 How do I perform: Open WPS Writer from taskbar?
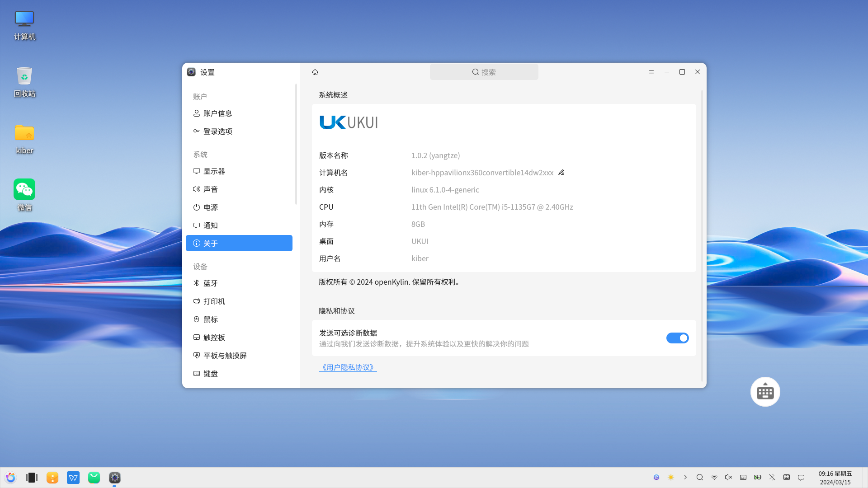[x=73, y=478]
